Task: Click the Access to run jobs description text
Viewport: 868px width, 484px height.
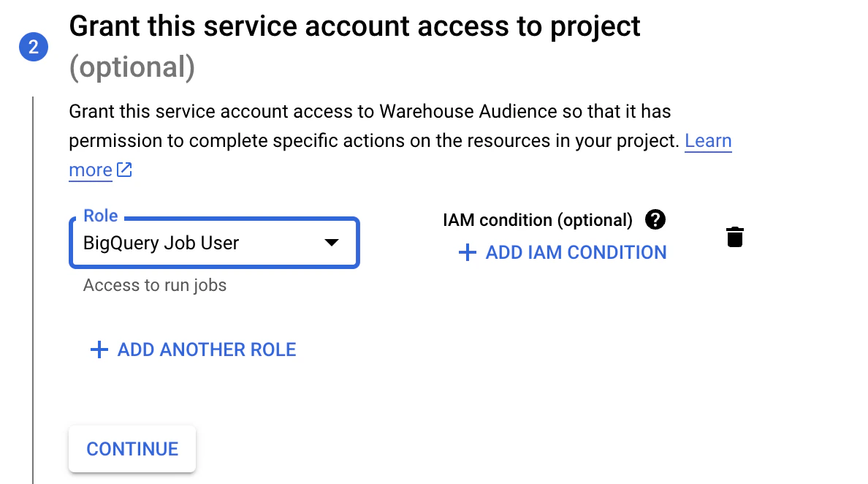Action: pos(154,285)
